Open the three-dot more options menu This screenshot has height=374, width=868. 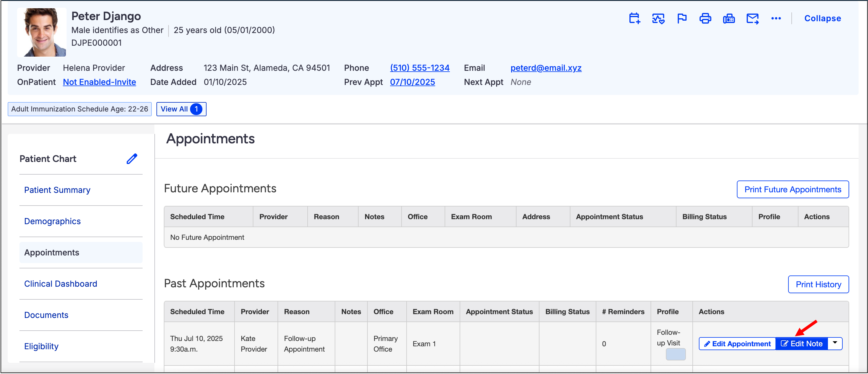point(776,19)
